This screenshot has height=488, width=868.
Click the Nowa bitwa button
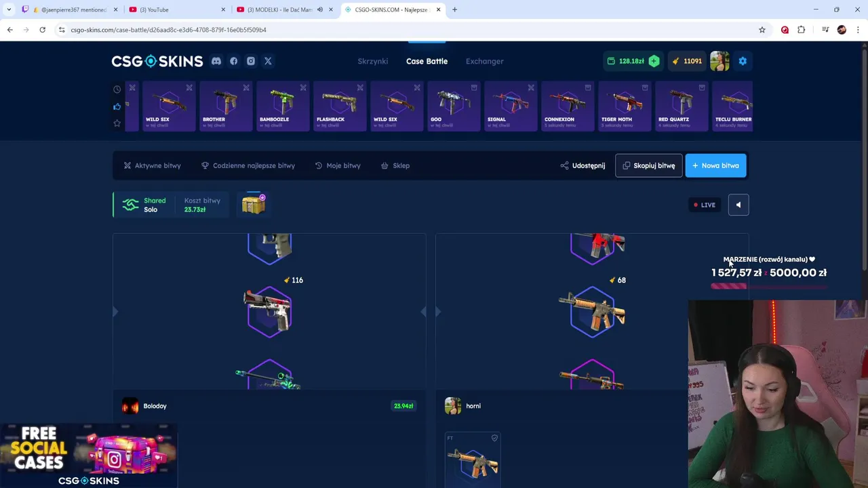pos(716,165)
